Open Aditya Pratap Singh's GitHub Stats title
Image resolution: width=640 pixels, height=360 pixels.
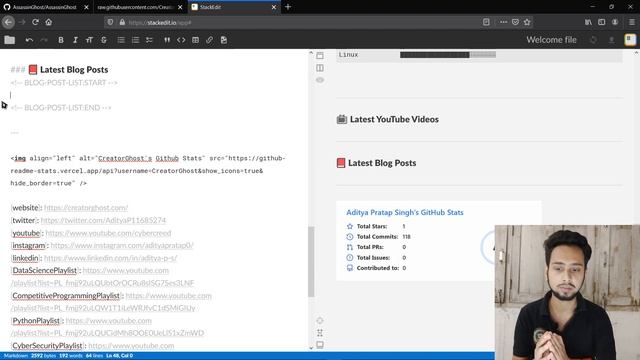point(405,212)
